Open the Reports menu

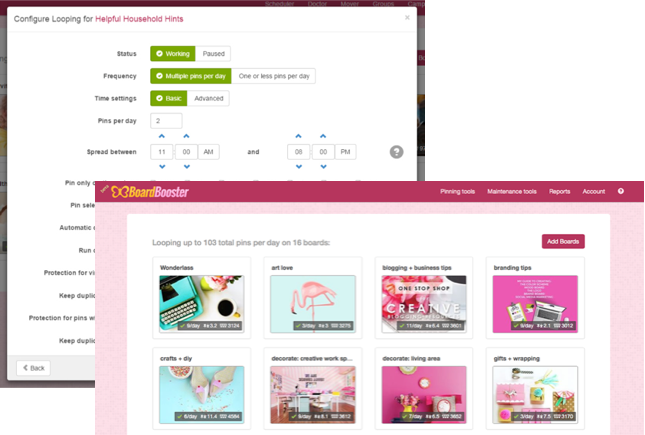coord(559,191)
